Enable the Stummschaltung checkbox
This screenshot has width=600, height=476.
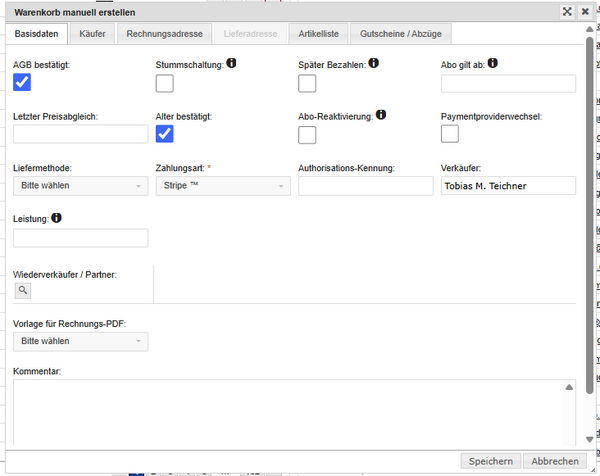click(165, 83)
